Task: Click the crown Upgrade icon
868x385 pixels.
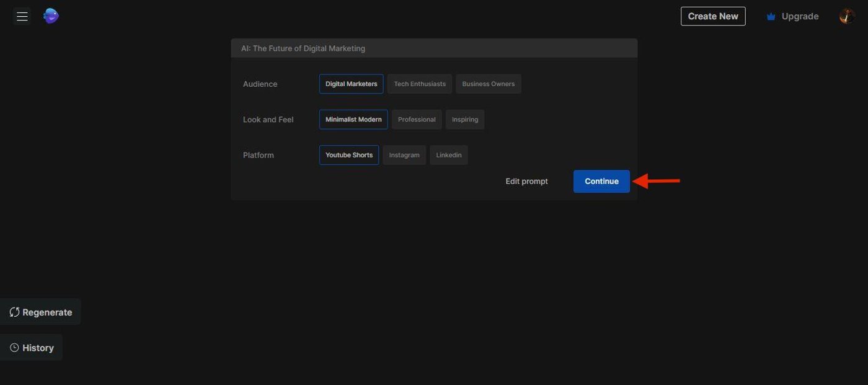Action: [770, 16]
